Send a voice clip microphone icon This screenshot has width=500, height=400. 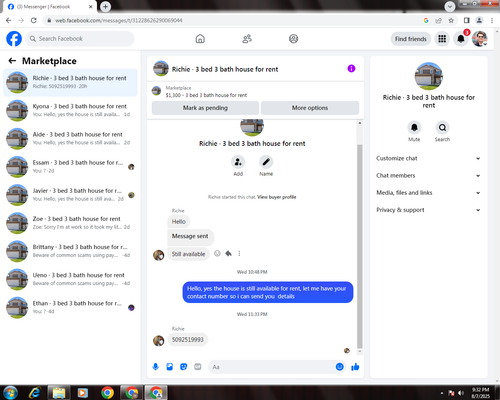click(156, 367)
